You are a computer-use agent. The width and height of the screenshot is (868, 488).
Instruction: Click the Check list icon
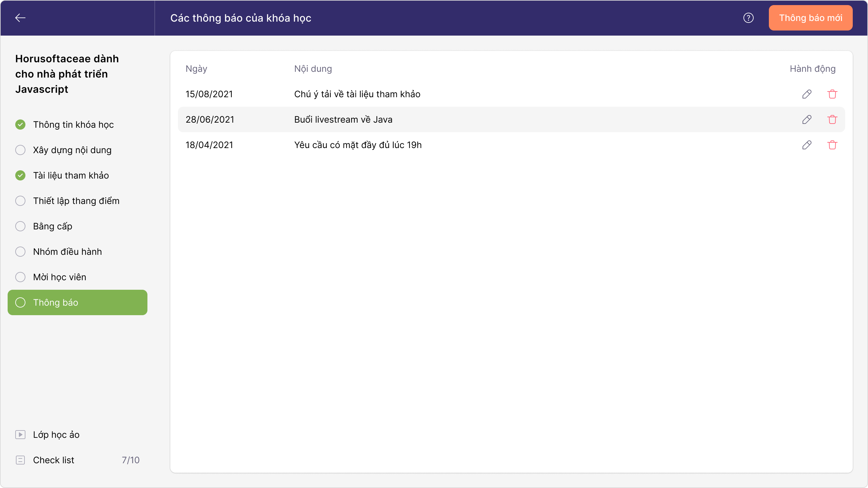(20, 460)
